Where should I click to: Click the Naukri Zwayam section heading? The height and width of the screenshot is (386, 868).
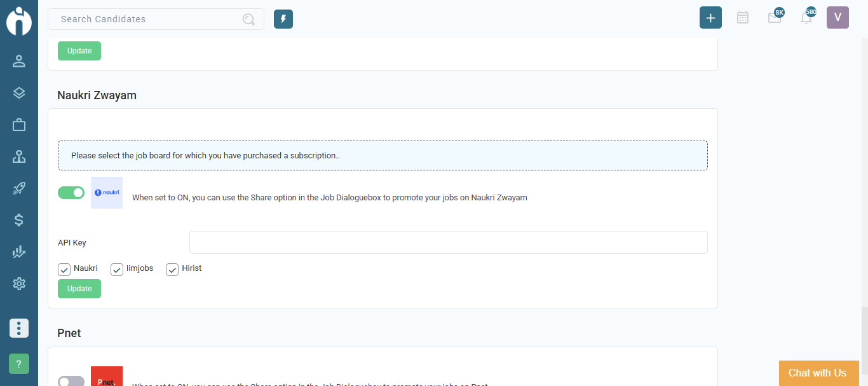pos(97,95)
